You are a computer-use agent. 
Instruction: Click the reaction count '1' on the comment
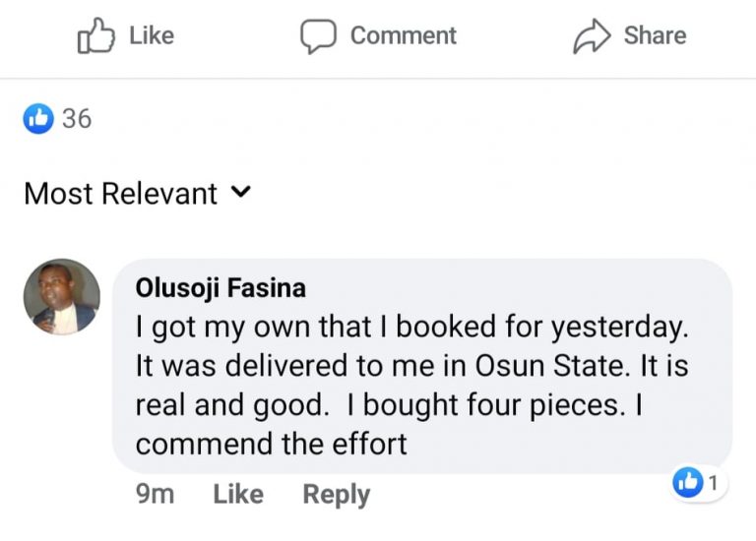tap(713, 482)
